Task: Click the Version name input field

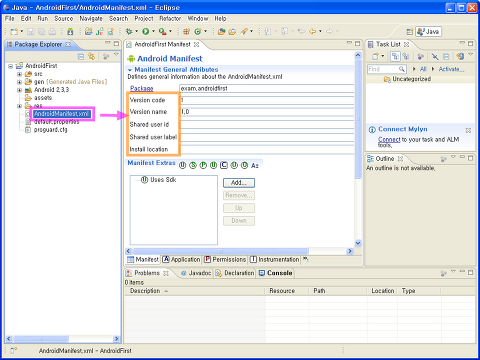Action: click(x=267, y=112)
